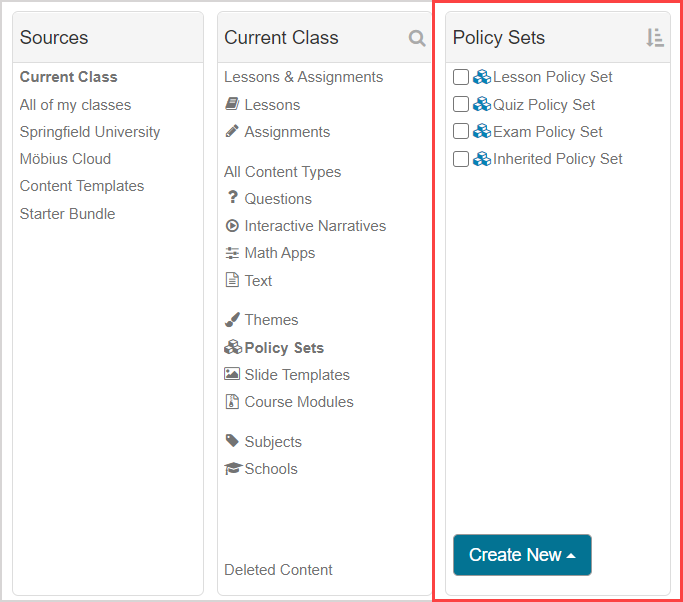Click the sort icon in Policy Sets header
This screenshot has height=602, width=683.
click(x=655, y=38)
